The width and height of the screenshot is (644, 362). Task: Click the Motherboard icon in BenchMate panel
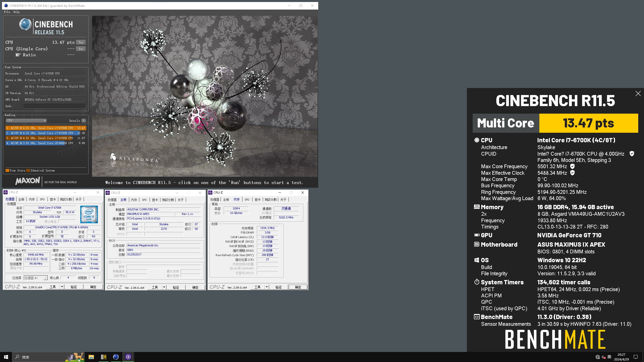pyautogui.click(x=477, y=244)
